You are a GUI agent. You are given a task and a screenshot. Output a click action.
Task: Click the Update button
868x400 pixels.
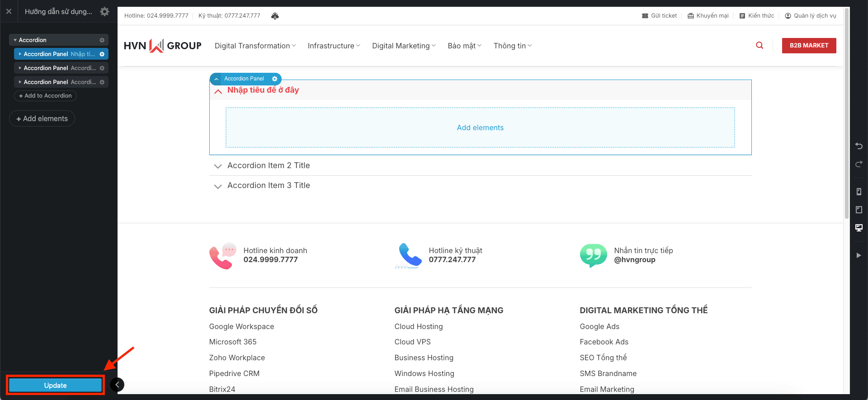55,386
